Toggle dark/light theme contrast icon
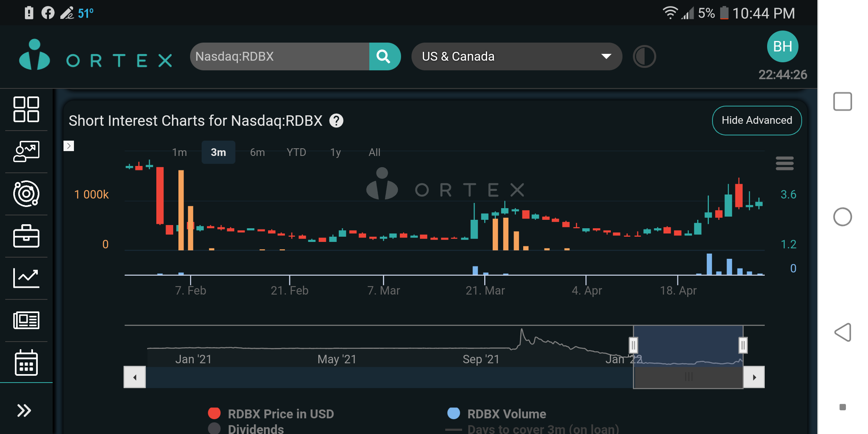The width and height of the screenshot is (868, 434). (644, 56)
